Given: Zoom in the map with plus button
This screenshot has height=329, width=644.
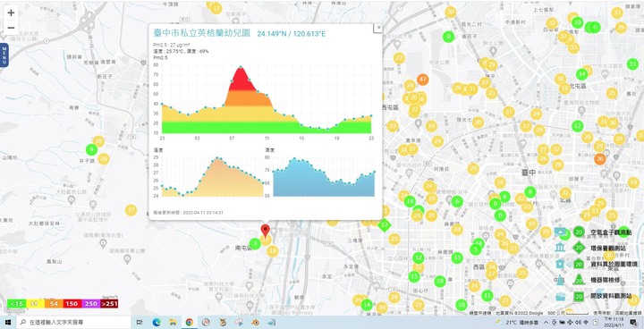Looking at the screenshot, I should coord(11,13).
